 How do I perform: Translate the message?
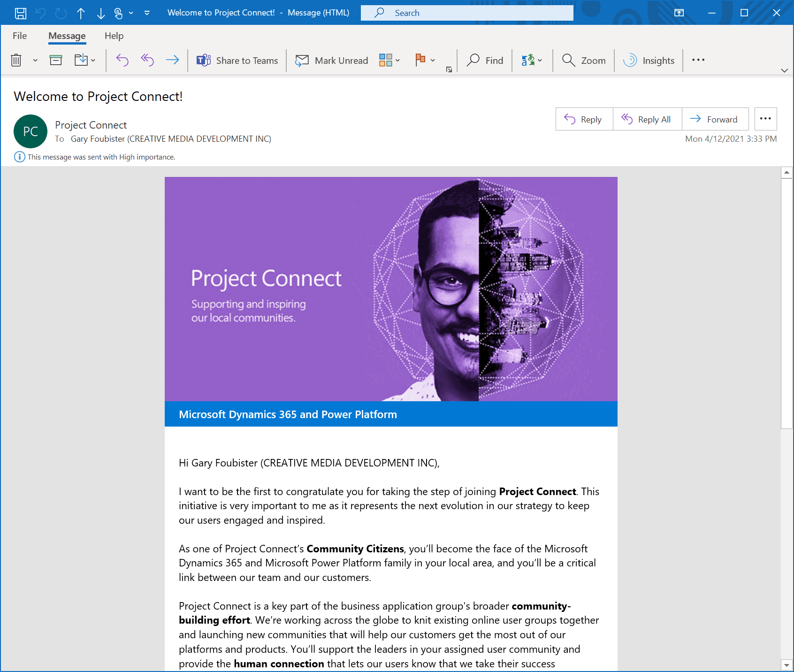pyautogui.click(x=528, y=60)
